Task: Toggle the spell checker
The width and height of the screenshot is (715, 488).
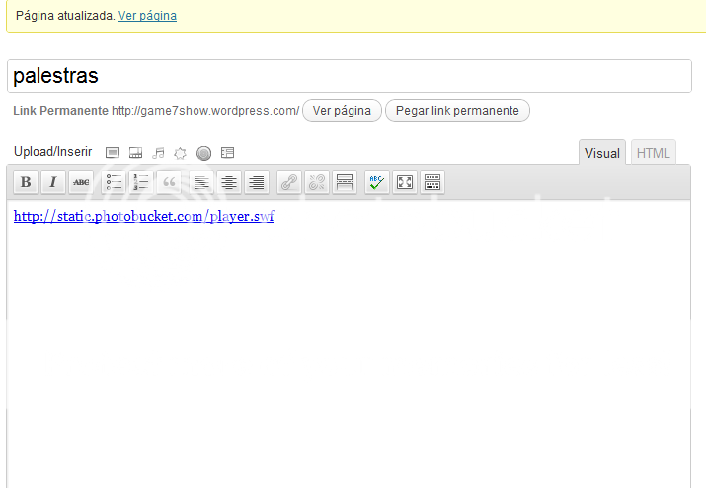Action: [376, 182]
